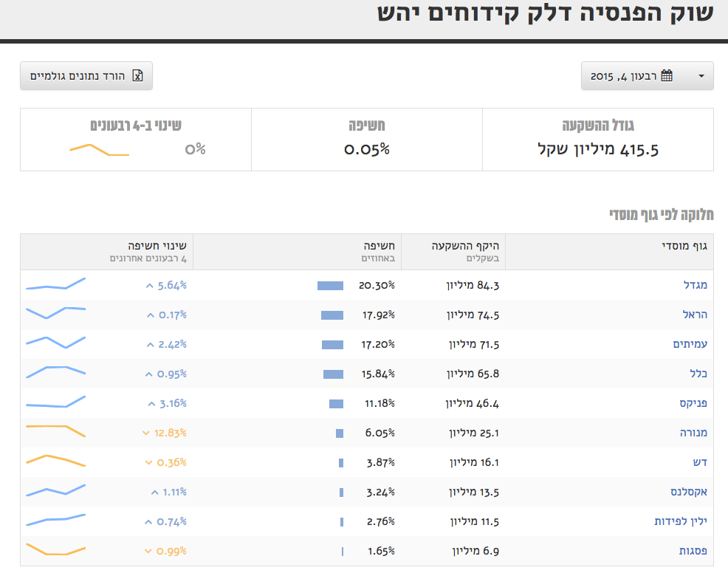728x573 pixels.
Task: Click the 74.5 מיליון investment value
Action: [473, 315]
